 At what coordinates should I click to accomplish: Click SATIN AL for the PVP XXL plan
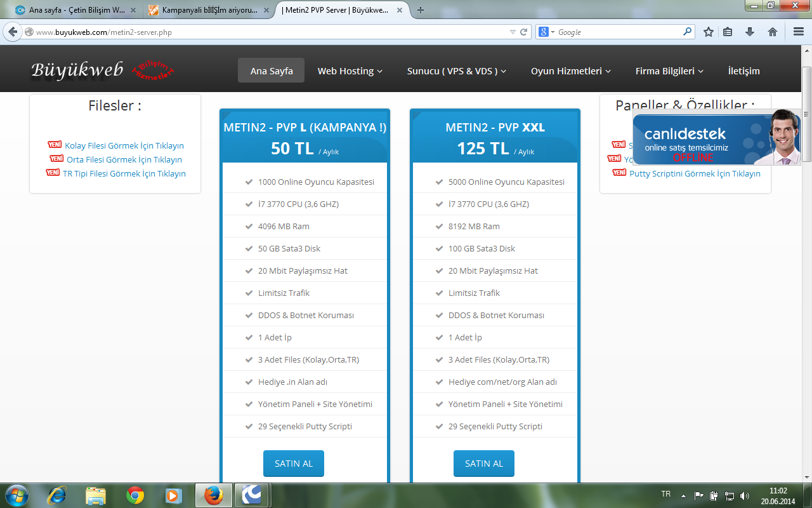point(484,464)
